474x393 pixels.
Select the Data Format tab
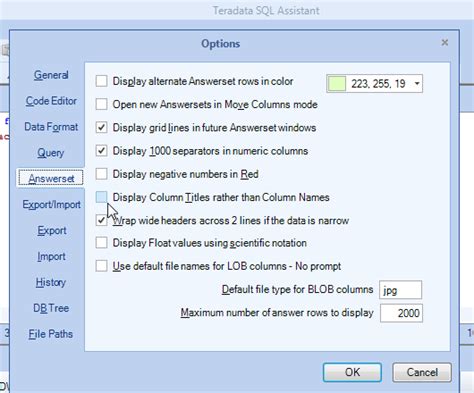pyautogui.click(x=51, y=127)
